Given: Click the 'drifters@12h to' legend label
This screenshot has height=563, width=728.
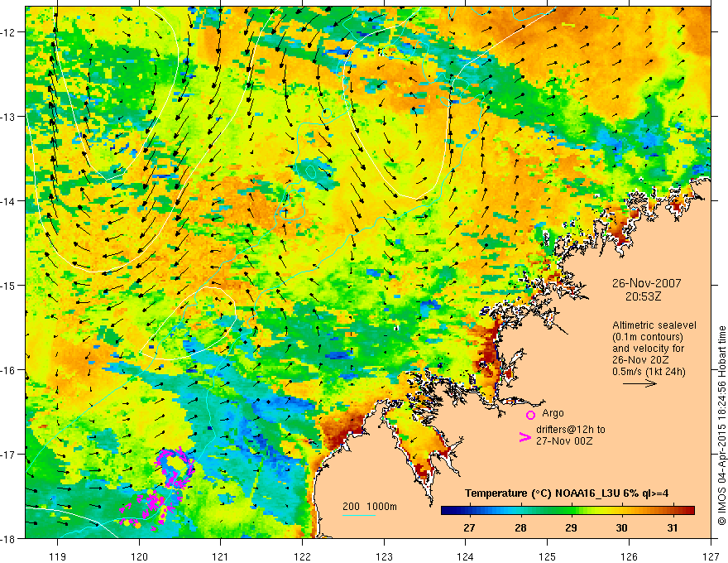Looking at the screenshot, I should coord(571,430).
